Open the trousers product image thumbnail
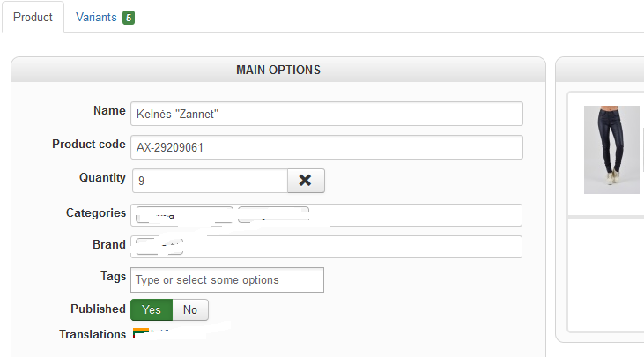 612,150
